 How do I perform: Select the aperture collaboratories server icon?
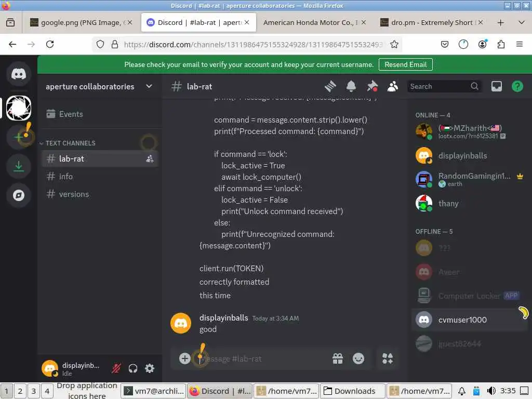pos(19,108)
